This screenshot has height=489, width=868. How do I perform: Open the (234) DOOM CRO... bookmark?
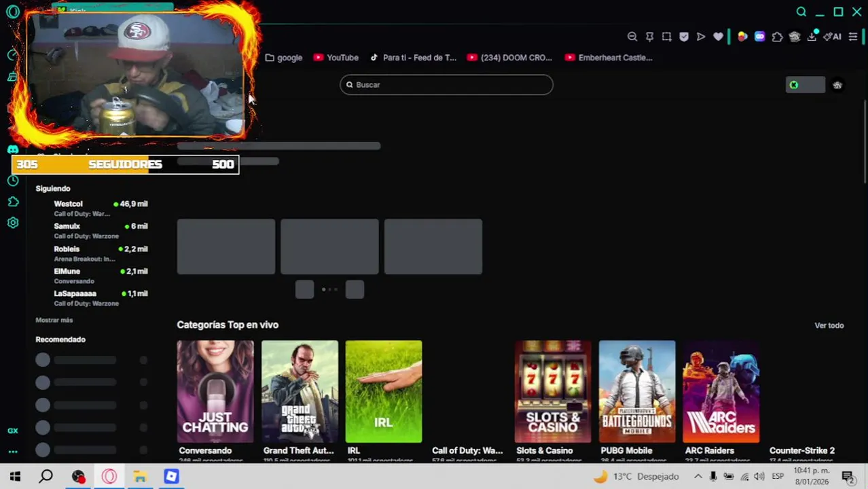(x=510, y=58)
